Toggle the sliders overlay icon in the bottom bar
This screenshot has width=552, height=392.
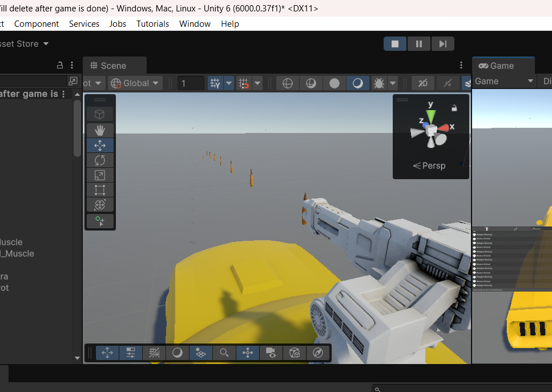pyautogui.click(x=131, y=353)
